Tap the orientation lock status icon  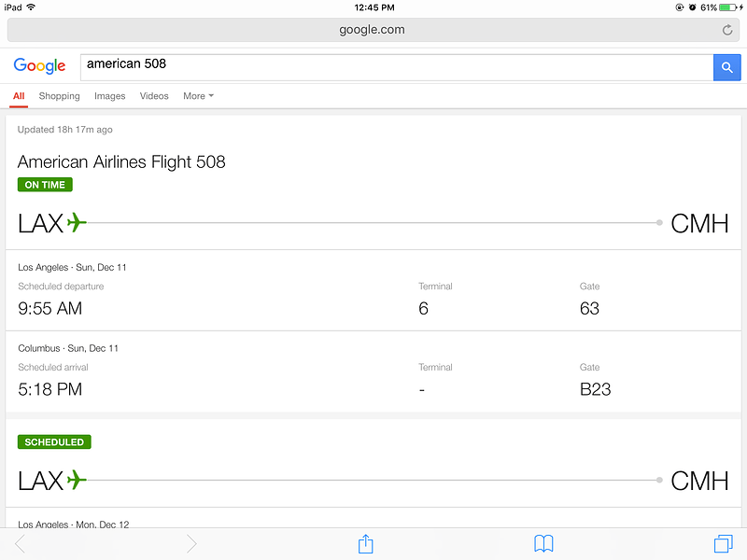[x=680, y=7]
